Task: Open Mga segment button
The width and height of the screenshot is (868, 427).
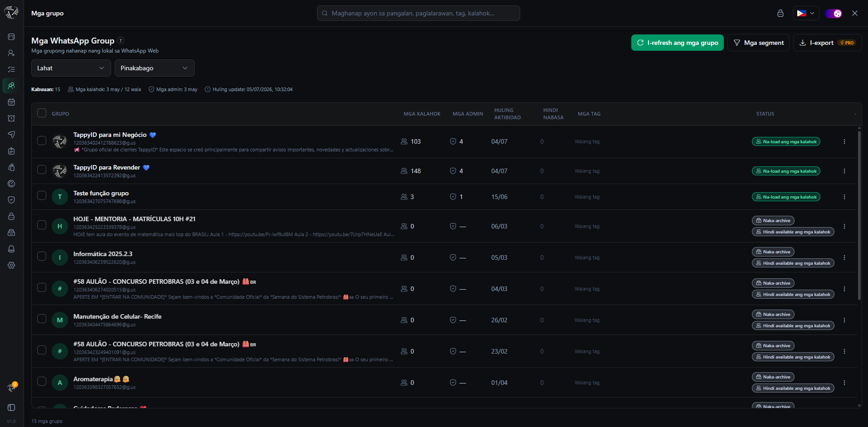Action: [758, 43]
